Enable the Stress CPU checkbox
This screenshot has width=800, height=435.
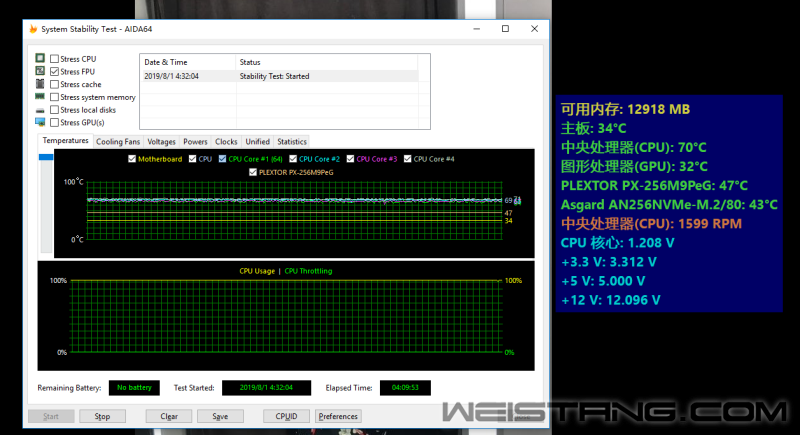click(54, 59)
